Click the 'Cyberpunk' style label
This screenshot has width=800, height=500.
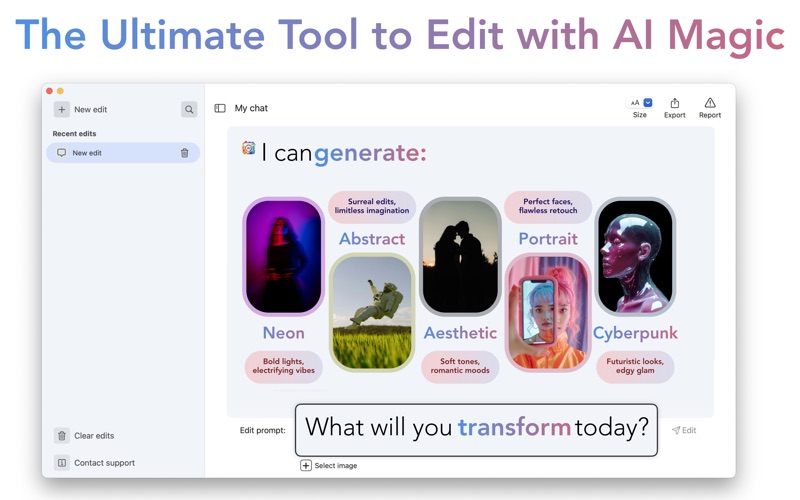tap(635, 333)
